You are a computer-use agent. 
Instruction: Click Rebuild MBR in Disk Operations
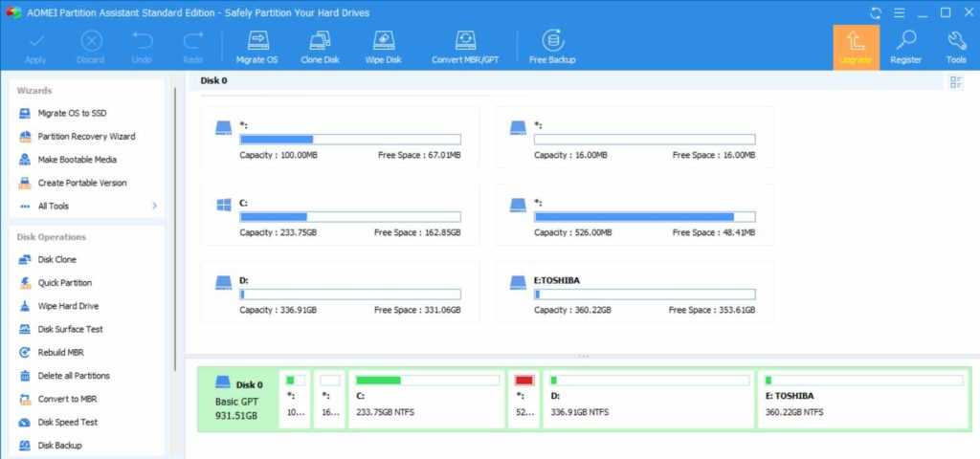click(x=63, y=352)
